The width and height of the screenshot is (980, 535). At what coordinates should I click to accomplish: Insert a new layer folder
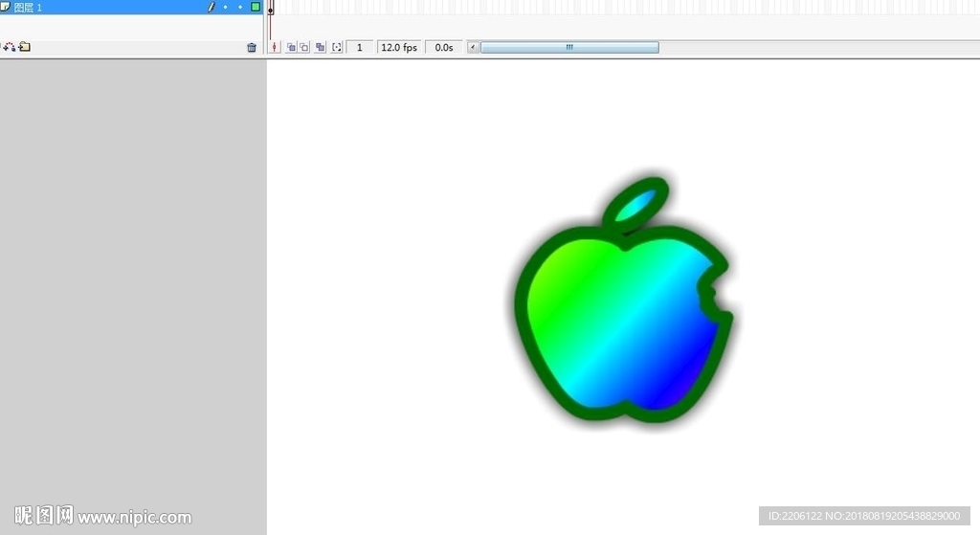(x=24, y=47)
